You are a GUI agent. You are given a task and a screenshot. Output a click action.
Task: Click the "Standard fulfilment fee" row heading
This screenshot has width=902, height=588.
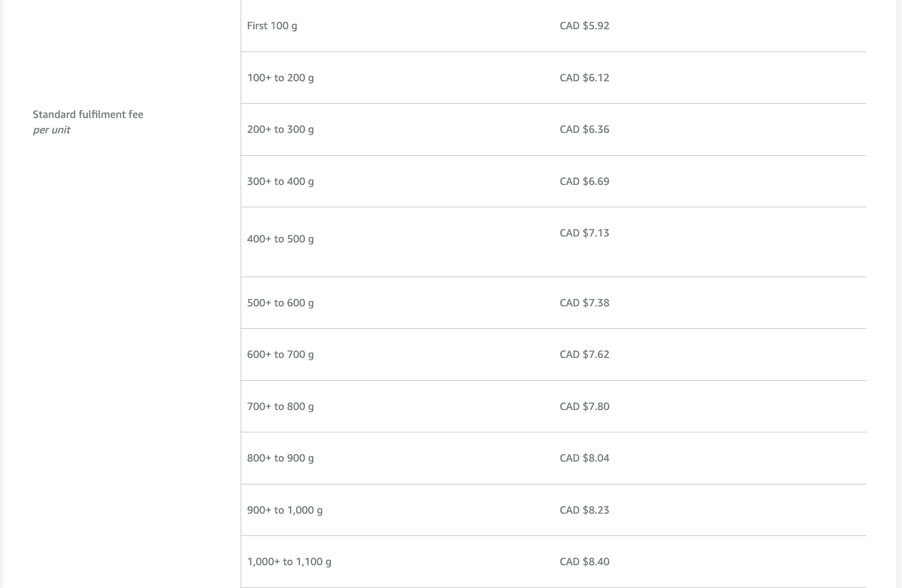click(x=88, y=115)
